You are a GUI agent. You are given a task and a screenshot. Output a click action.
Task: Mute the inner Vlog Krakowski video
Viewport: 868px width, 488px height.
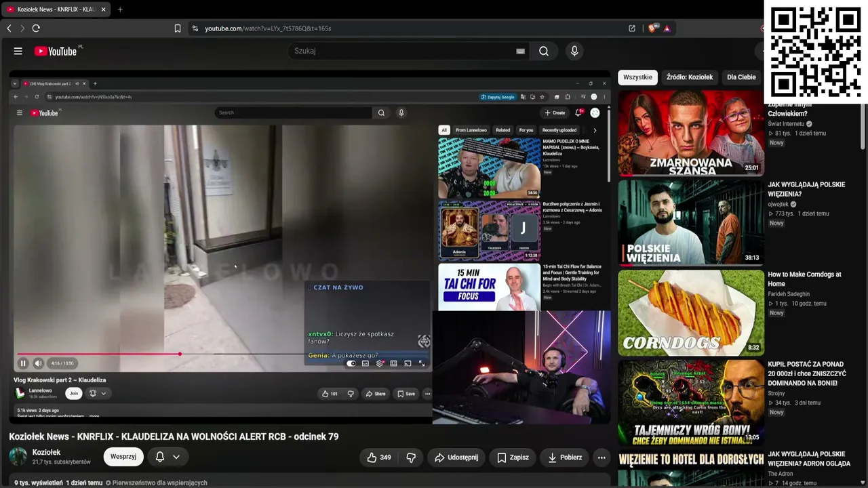click(39, 363)
